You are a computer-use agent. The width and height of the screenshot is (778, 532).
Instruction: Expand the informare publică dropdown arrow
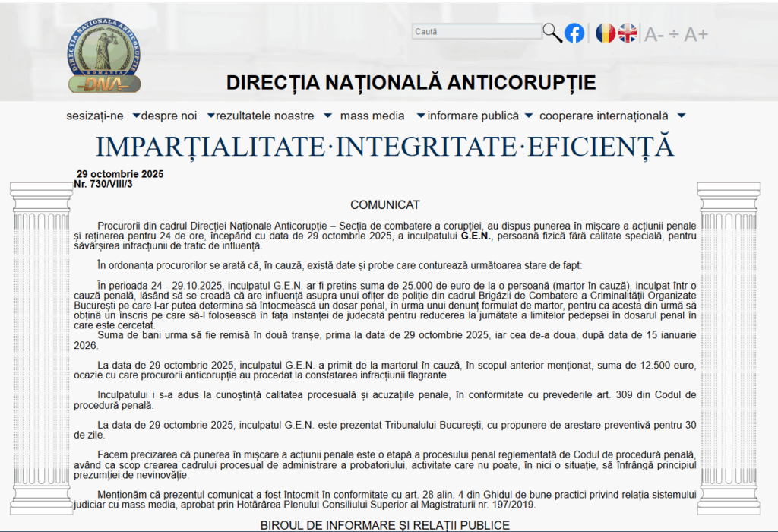click(528, 116)
